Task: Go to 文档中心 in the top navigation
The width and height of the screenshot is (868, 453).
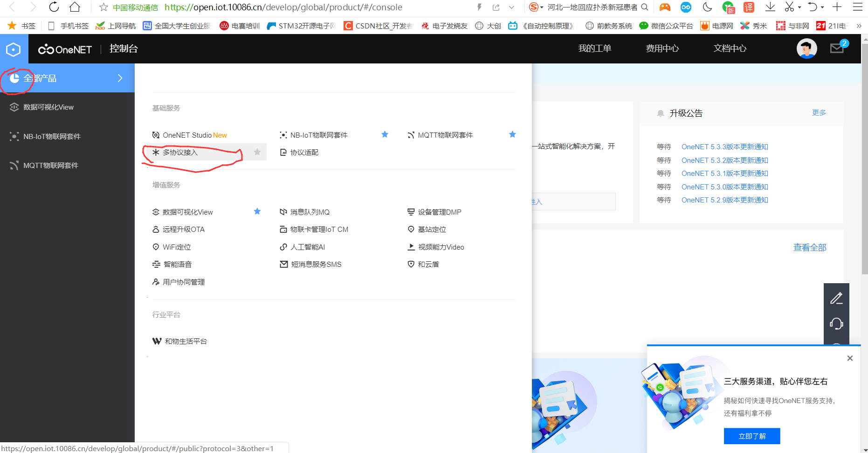Action: tap(730, 48)
